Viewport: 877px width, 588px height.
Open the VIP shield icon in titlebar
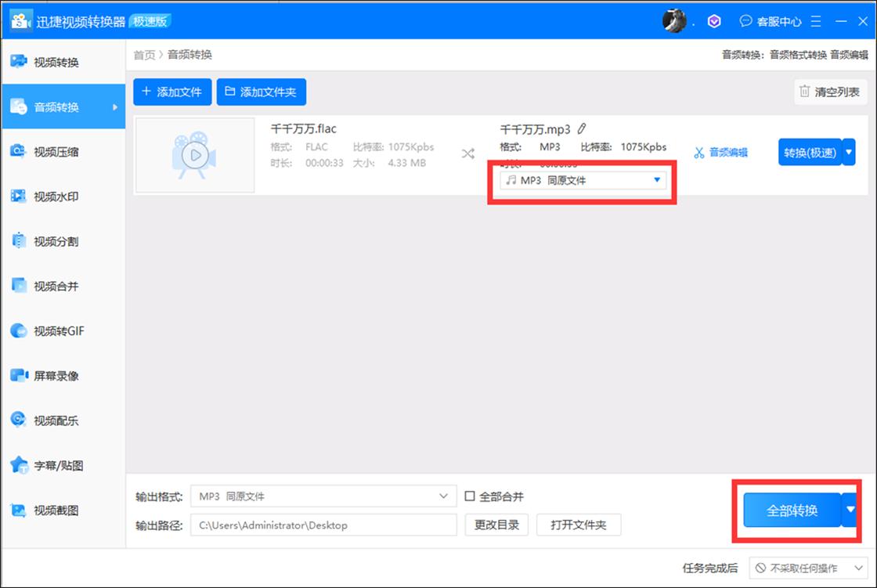click(x=713, y=21)
